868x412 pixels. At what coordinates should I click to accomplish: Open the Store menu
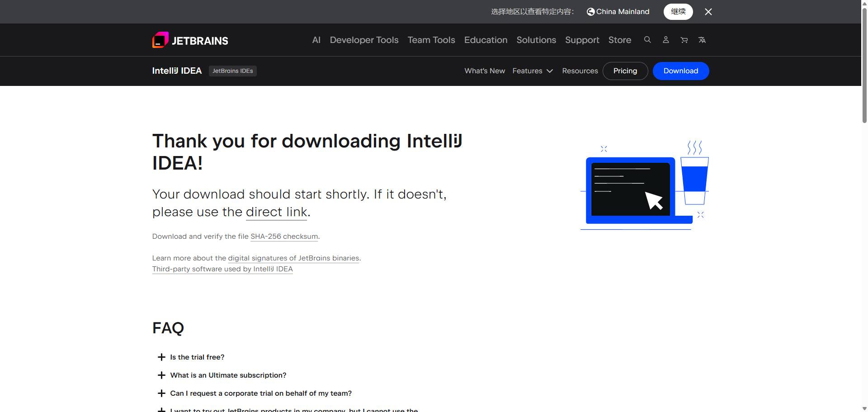[620, 40]
